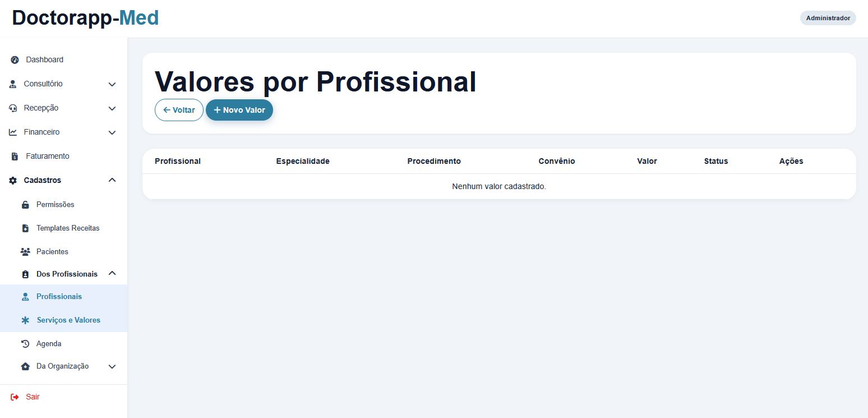Click the Dashboard gauge icon
This screenshot has width=868, height=418.
pyautogui.click(x=15, y=60)
